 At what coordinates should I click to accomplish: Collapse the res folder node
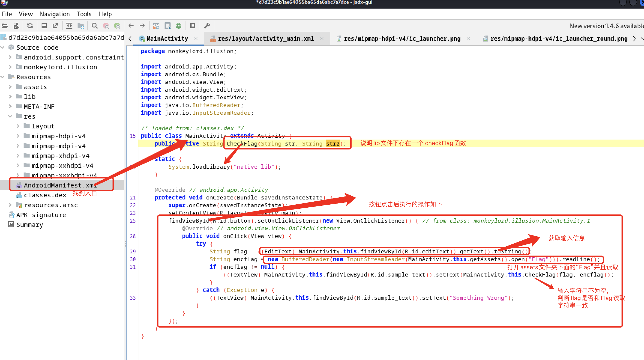[10, 116]
